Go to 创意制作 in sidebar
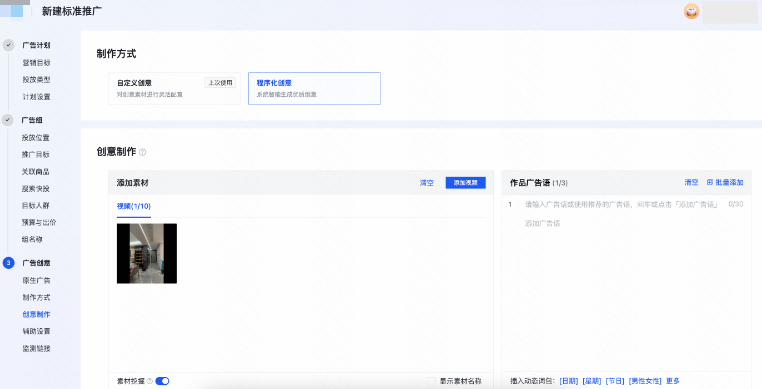The image size is (762, 389). [36, 315]
